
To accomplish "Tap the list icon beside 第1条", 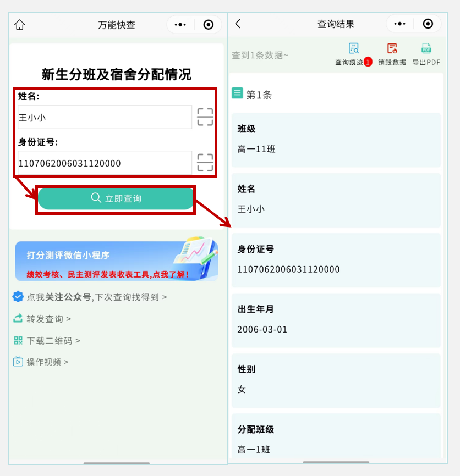I will pos(237,93).
